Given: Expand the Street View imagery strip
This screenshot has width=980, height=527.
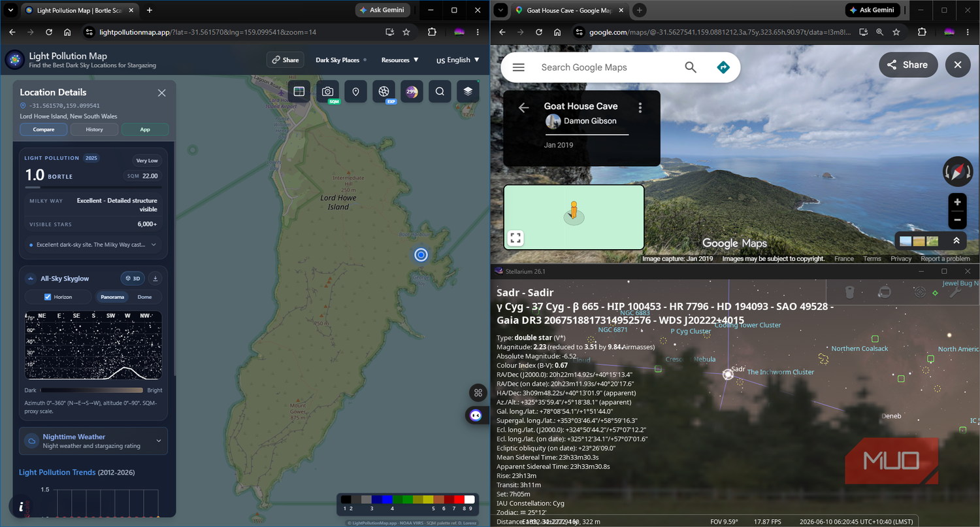Looking at the screenshot, I should coord(956,241).
